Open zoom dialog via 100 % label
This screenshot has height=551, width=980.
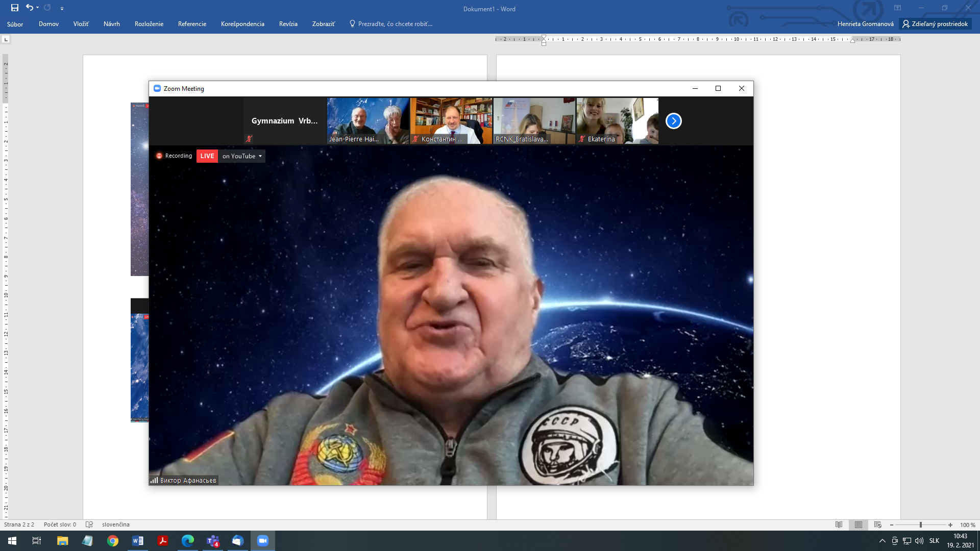tap(968, 525)
